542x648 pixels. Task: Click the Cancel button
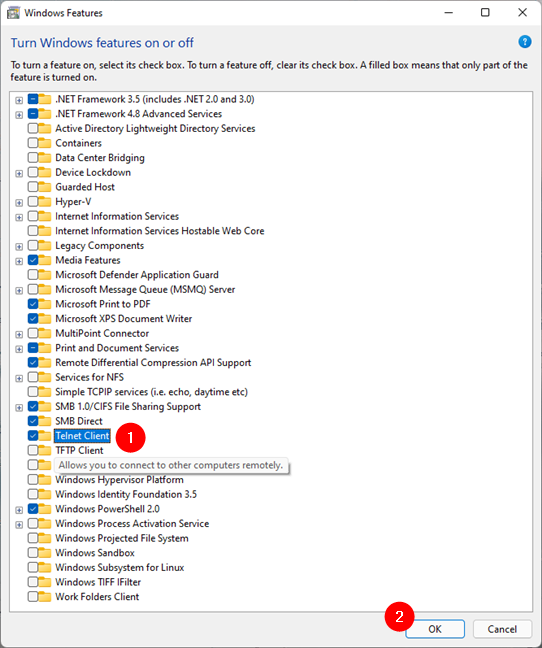[502, 629]
